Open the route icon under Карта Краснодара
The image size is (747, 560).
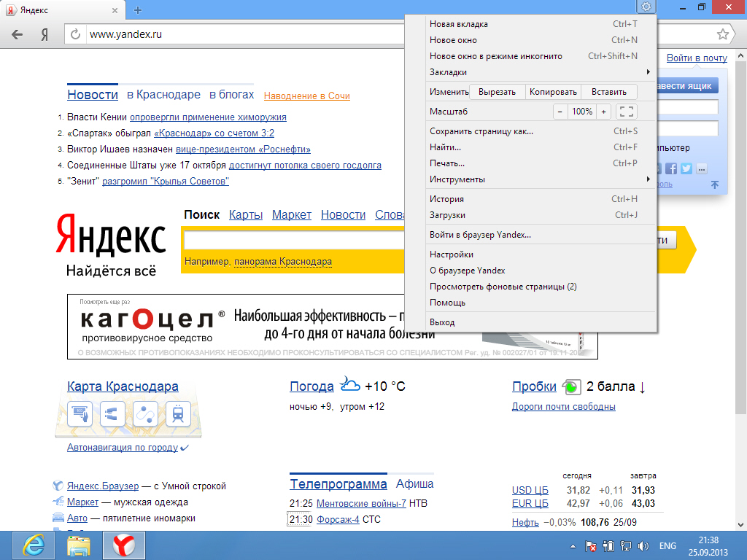[x=145, y=413]
